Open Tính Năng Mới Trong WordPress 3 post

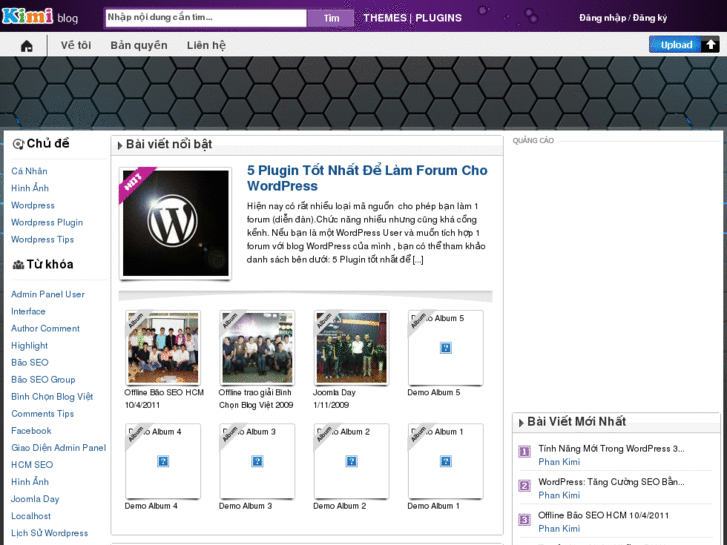point(611,449)
